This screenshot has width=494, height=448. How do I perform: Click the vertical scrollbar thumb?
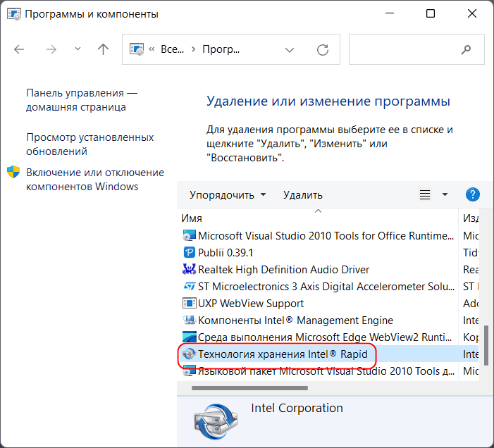[486, 345]
